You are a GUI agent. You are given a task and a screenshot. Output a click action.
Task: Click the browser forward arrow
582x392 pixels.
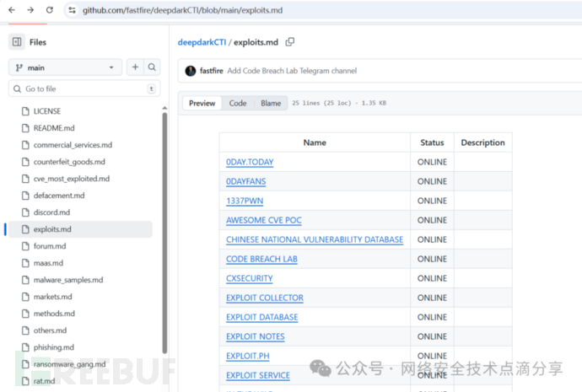click(x=30, y=10)
